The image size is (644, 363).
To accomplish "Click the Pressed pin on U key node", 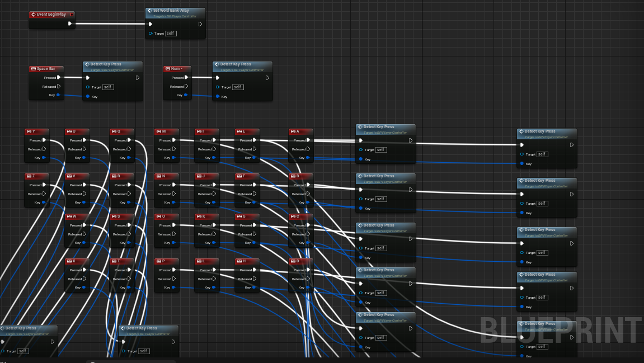I will (x=84, y=140).
